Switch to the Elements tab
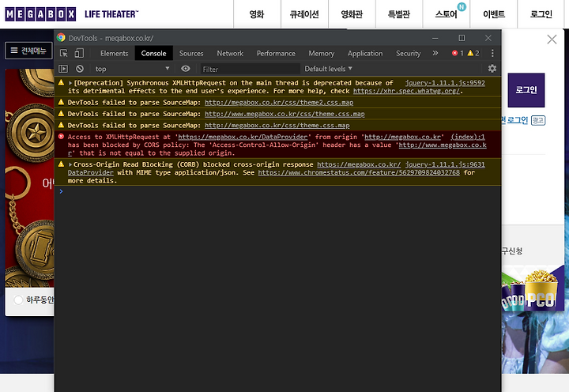 tap(115, 54)
